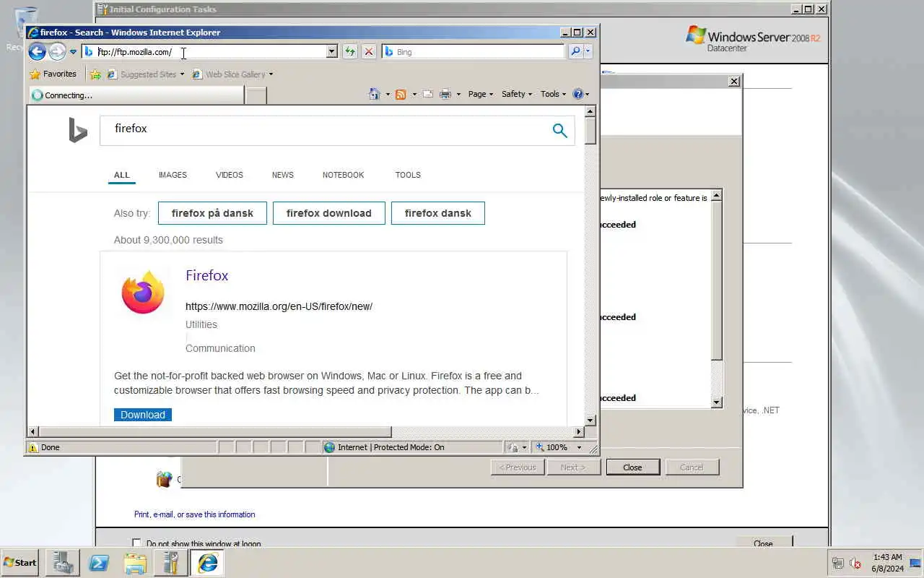Click the blue magnifier search icon on Bing page
The width and height of the screenshot is (924, 578).
[559, 130]
